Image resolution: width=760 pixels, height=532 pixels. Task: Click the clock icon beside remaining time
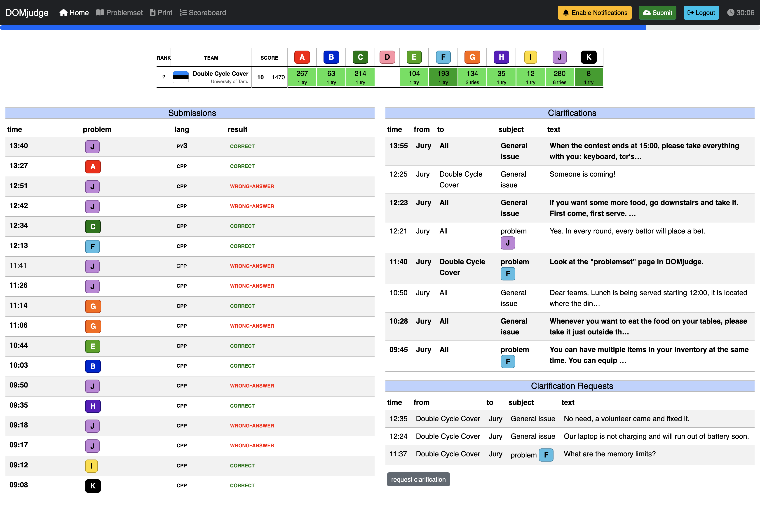coord(731,13)
